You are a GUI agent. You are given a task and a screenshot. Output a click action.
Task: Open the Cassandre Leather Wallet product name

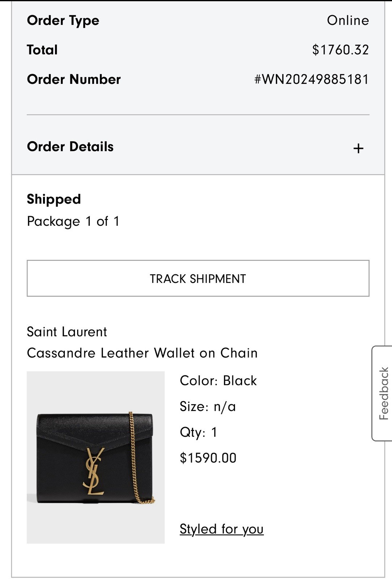(142, 354)
